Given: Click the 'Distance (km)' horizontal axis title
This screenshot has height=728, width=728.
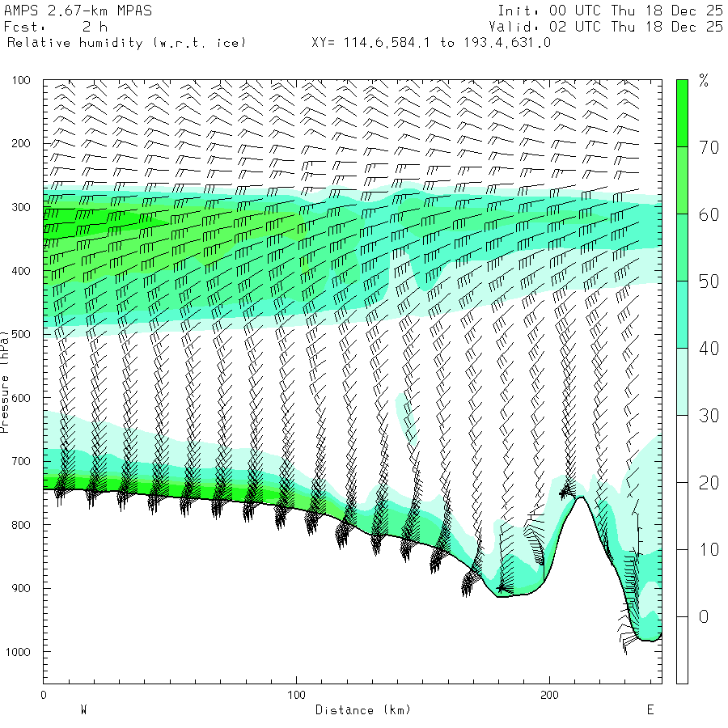Looking at the screenshot, I should coord(363,710).
